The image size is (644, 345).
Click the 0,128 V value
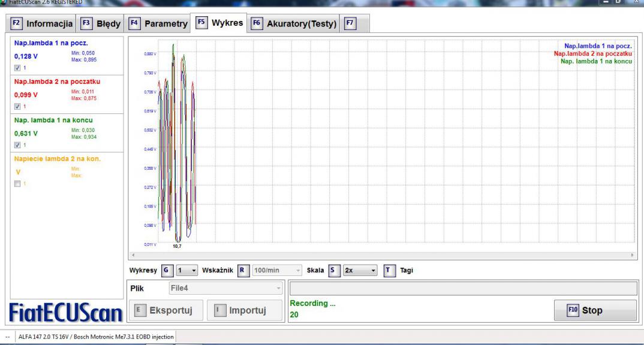[26, 56]
